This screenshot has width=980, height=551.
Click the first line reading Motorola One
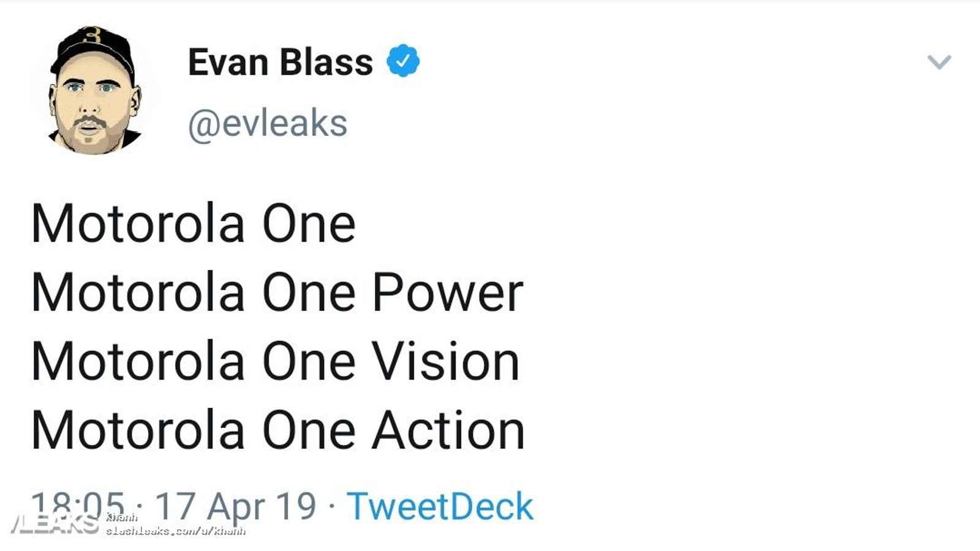tap(193, 223)
